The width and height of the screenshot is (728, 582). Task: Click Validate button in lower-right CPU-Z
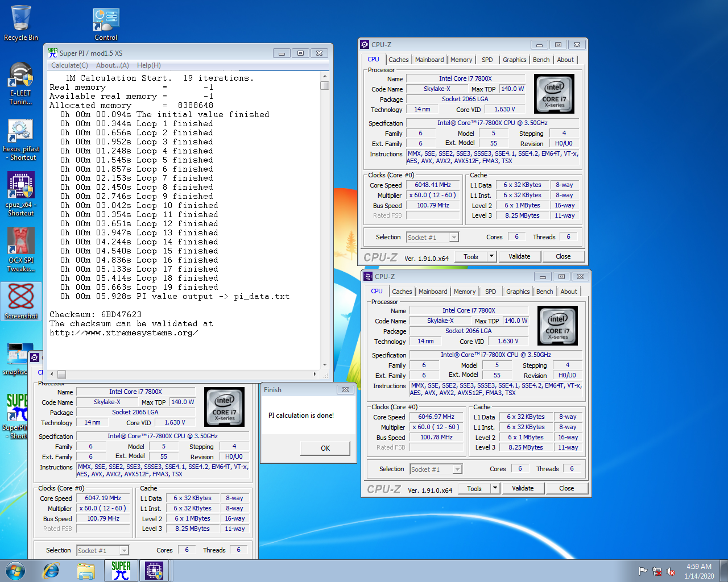(523, 488)
